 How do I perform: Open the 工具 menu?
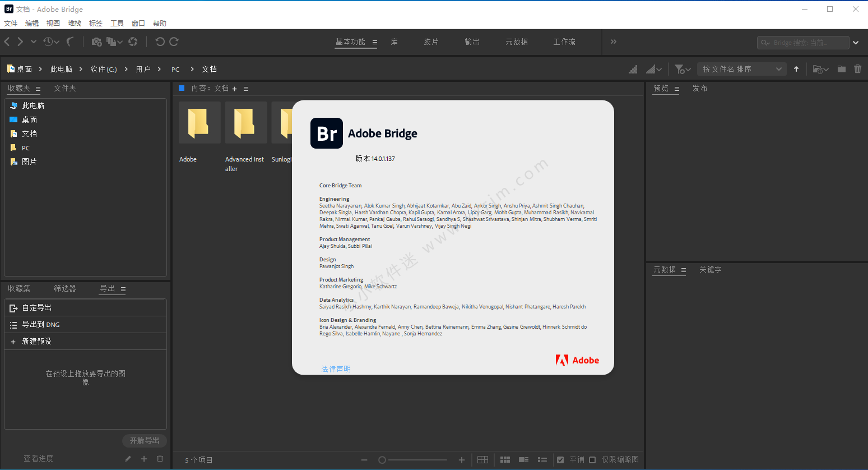117,23
